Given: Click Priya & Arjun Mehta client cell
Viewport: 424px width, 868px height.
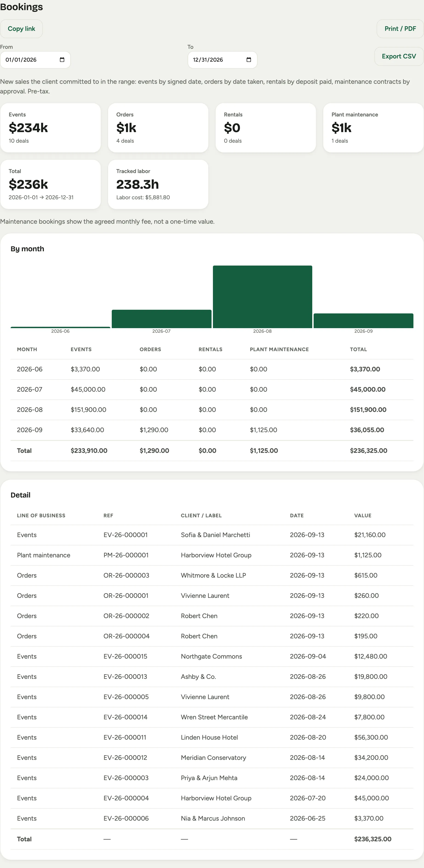Looking at the screenshot, I should click(209, 778).
